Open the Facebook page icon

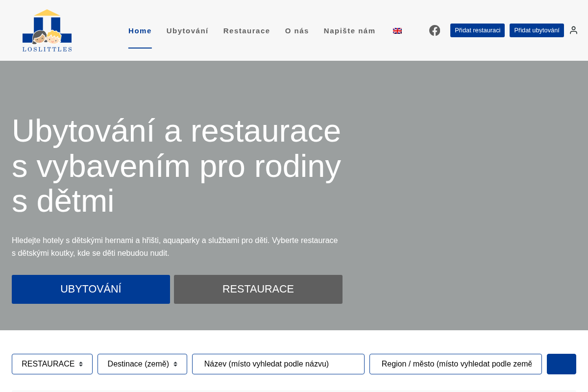coord(435,30)
